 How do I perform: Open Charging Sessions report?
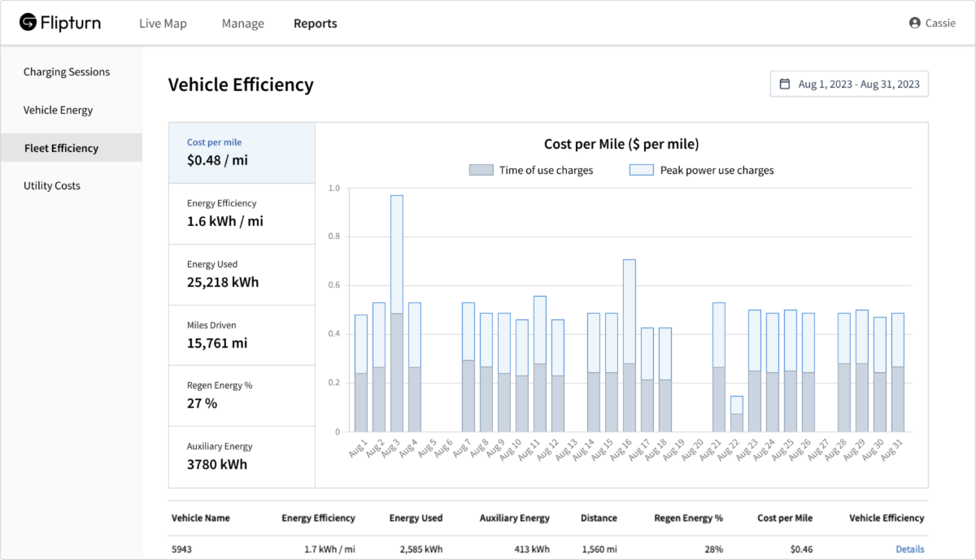point(67,72)
